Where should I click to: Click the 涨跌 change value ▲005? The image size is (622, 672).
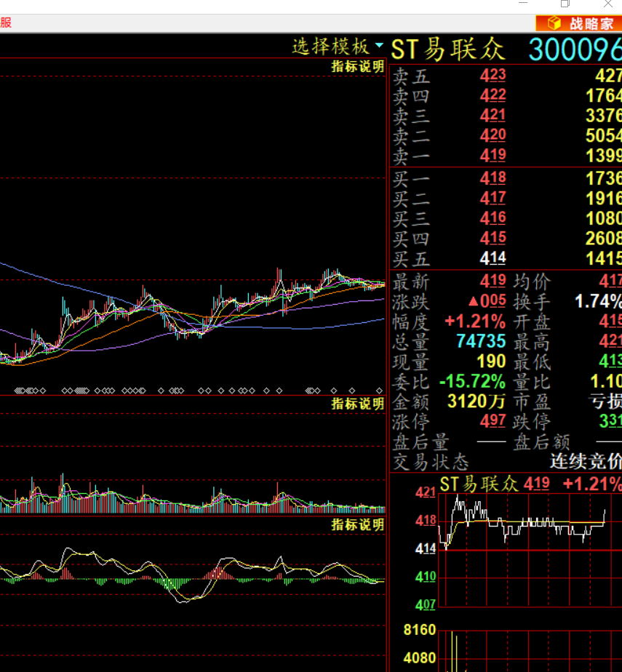pos(487,301)
